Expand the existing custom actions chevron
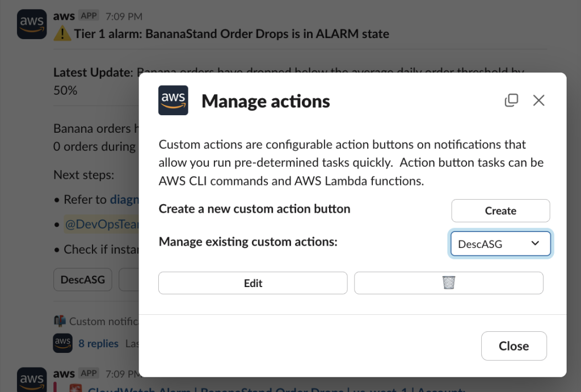 coord(534,243)
